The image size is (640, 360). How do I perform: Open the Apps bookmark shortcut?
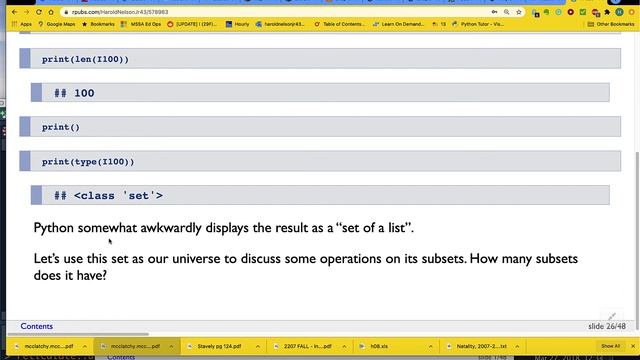[22, 24]
